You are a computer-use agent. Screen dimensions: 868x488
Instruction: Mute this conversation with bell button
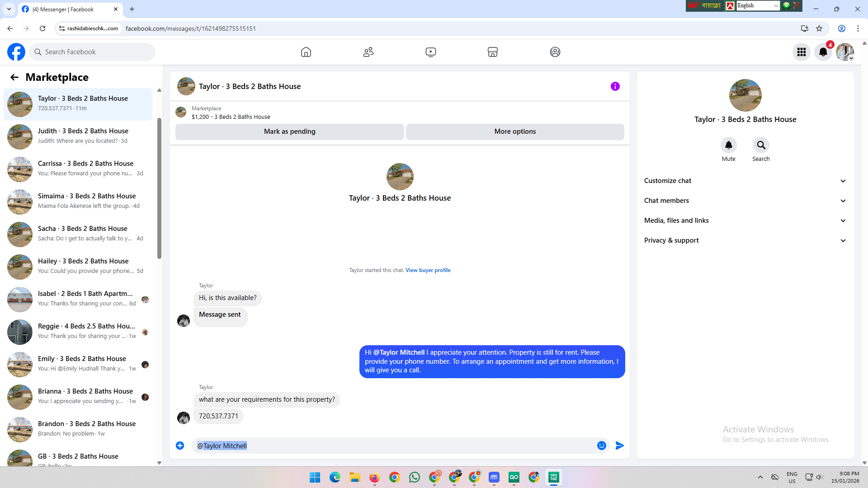pos(728,145)
